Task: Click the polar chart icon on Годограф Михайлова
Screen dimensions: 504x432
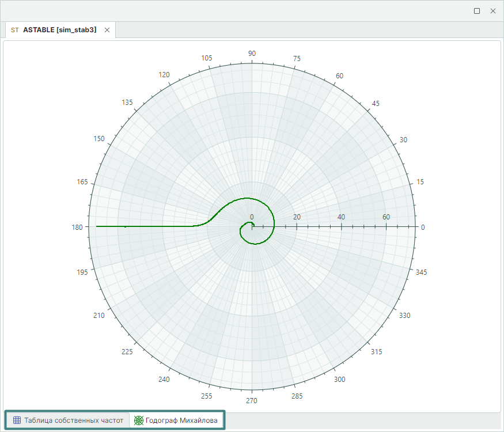Action: coord(138,420)
